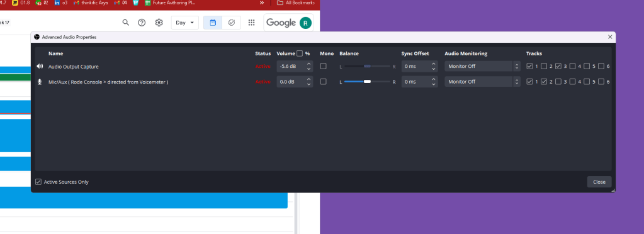Click Active status of Mic/Aux
Screen dimensions: 644x234
(x=263, y=82)
